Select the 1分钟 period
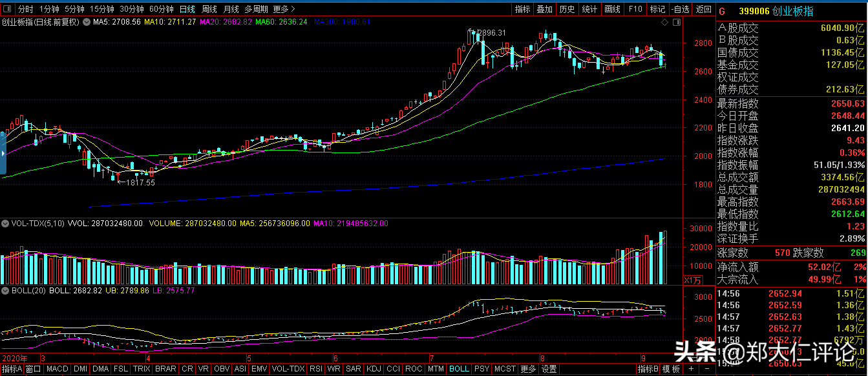Screen dimensions: 868x376 point(49,9)
